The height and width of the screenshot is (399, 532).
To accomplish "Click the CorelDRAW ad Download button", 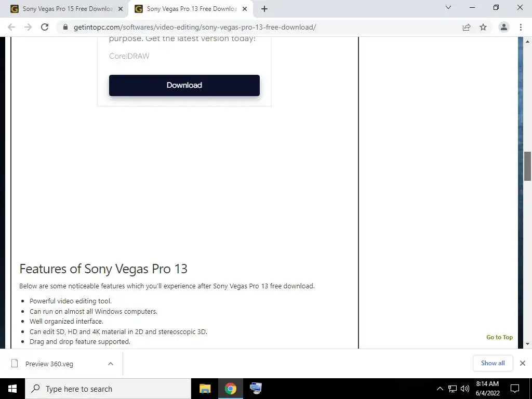I will click(x=184, y=85).
